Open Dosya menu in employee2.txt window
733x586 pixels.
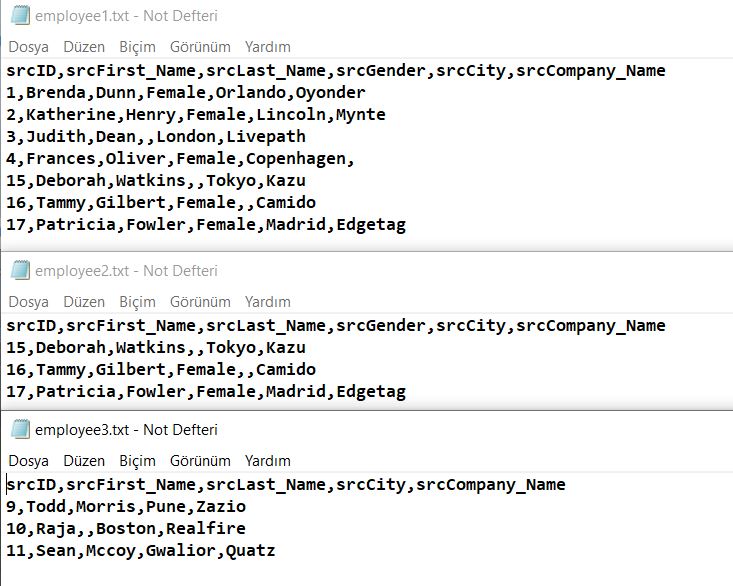pos(29,302)
